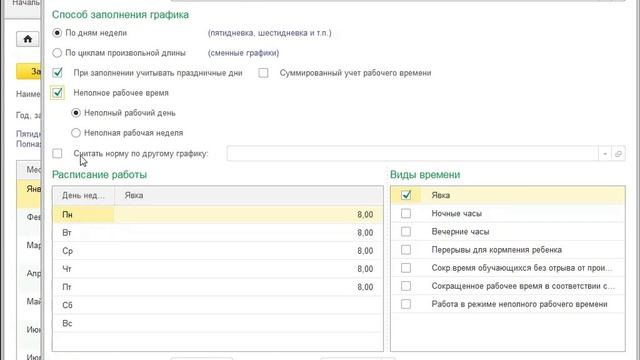Uncheck 'Неполное рабочее время' checkbox
The image size is (640, 360).
58,93
